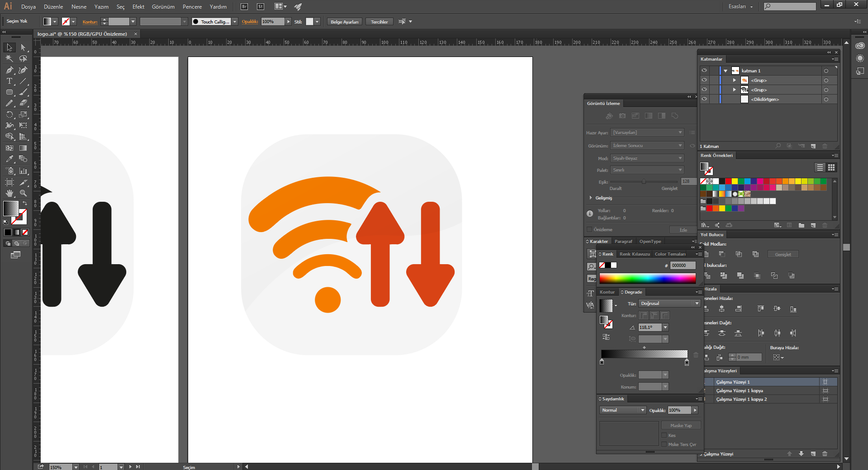This screenshot has height=470, width=868.
Task: Select the Magic Wand tool
Action: (9, 59)
